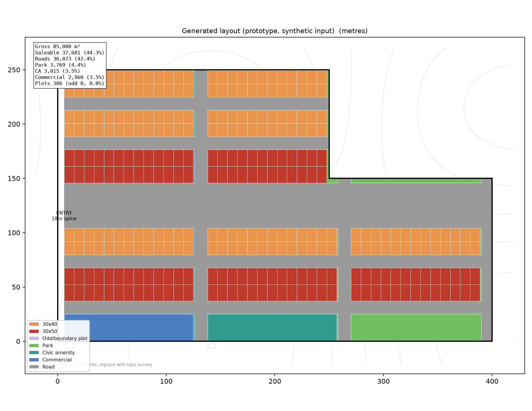This screenshot has height=411, width=532.
Task: Click the large blue commercial block in the layout
Action: pyautogui.click(x=129, y=328)
